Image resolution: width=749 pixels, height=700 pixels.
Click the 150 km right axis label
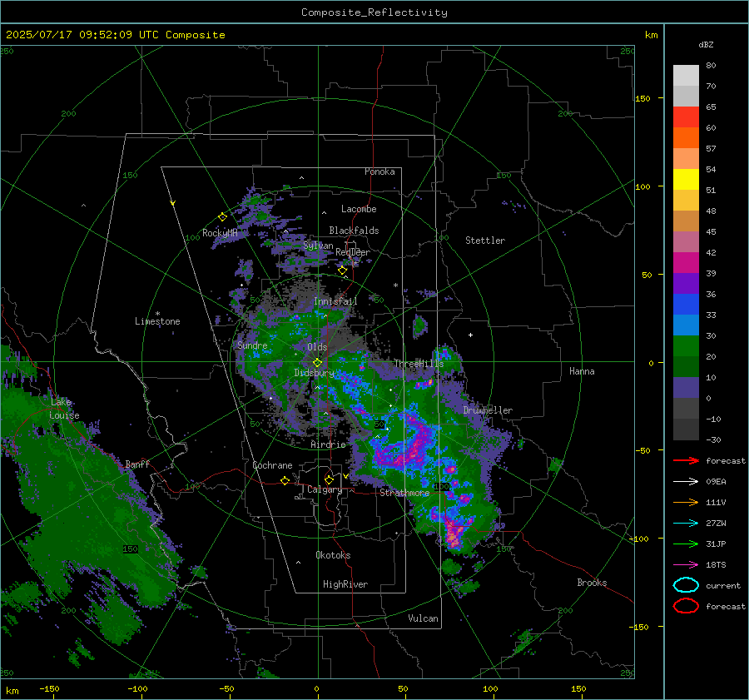pyautogui.click(x=642, y=98)
